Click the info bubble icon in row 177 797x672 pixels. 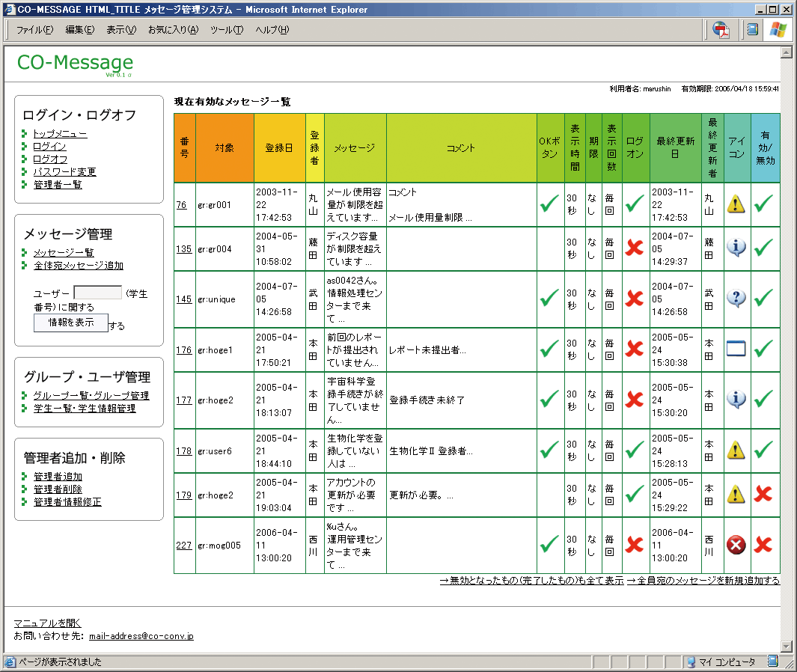[x=737, y=400]
